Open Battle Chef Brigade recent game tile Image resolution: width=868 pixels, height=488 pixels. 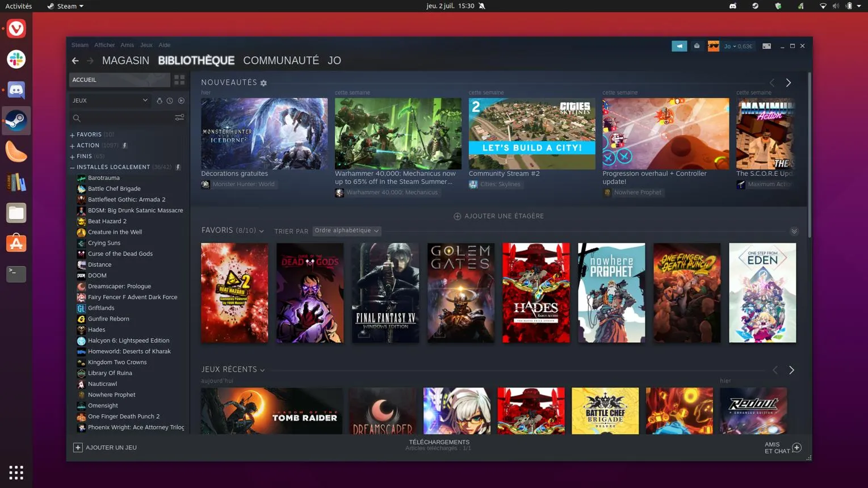[605, 411]
